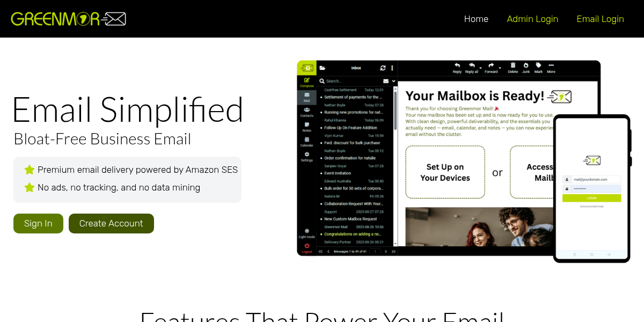Select Email Login in the top navigation

point(600,19)
